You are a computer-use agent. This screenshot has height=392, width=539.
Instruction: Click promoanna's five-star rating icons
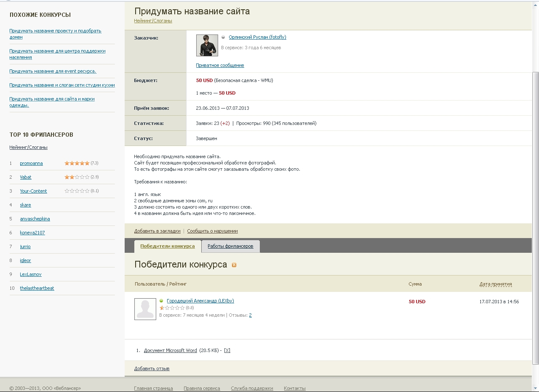77,163
